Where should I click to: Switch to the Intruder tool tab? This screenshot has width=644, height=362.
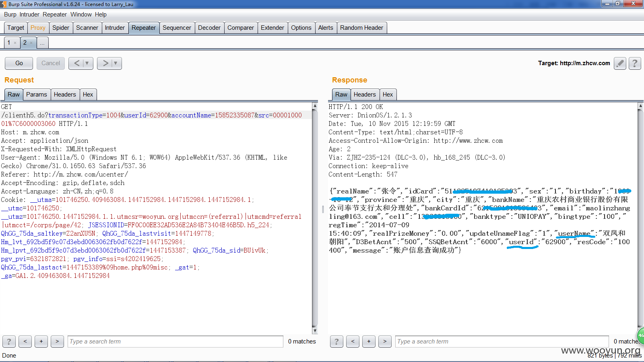pyautogui.click(x=115, y=28)
